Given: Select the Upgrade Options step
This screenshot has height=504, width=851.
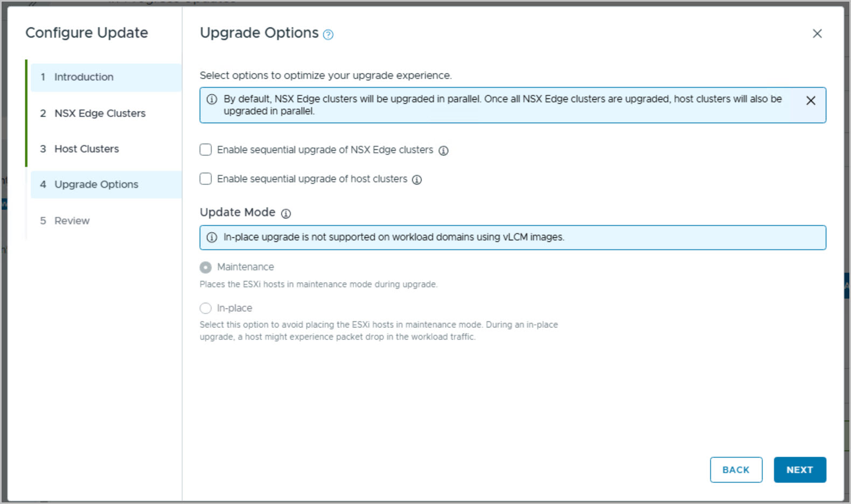Looking at the screenshot, I should tap(96, 185).
